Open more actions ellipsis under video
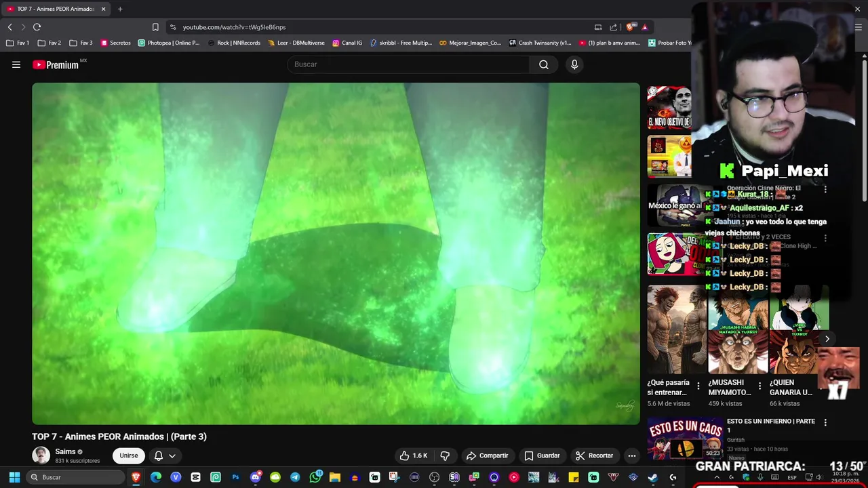Image resolution: width=868 pixels, height=488 pixels. click(631, 455)
